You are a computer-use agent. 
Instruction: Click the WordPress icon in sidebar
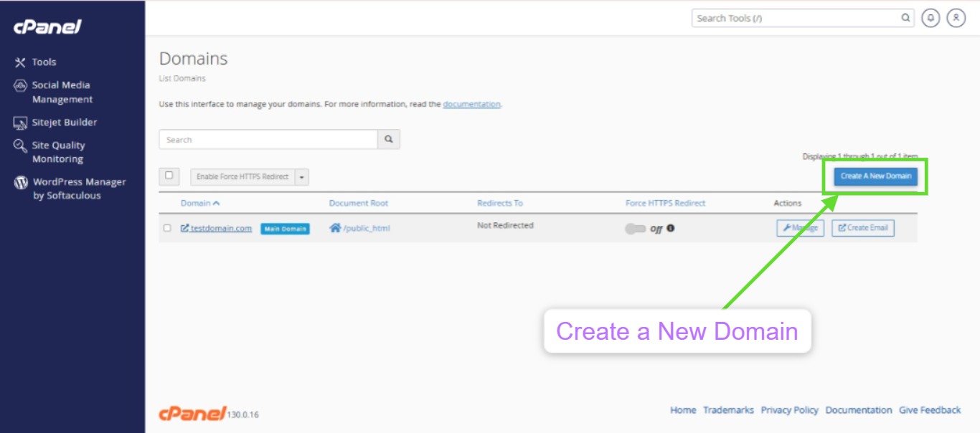[21, 182]
